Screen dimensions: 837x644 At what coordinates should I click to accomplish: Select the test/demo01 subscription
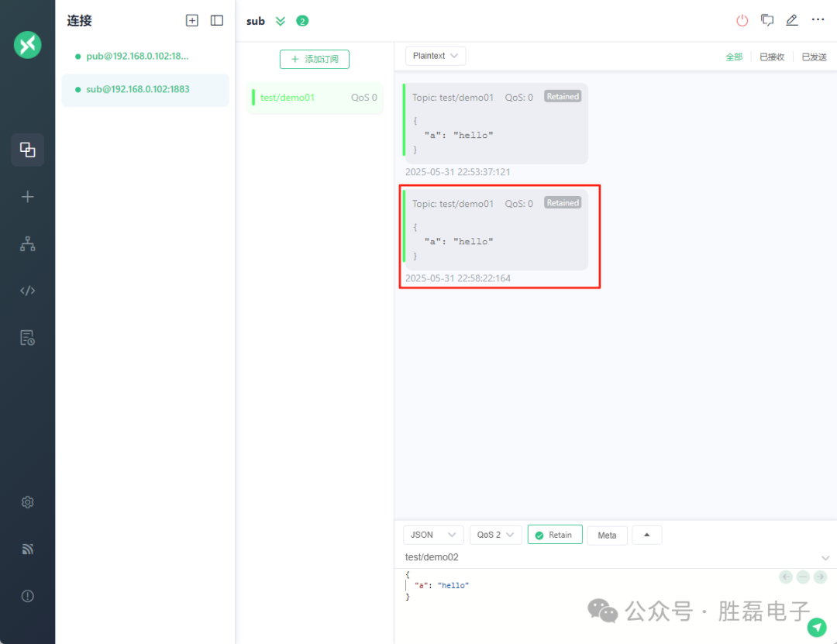(315, 98)
